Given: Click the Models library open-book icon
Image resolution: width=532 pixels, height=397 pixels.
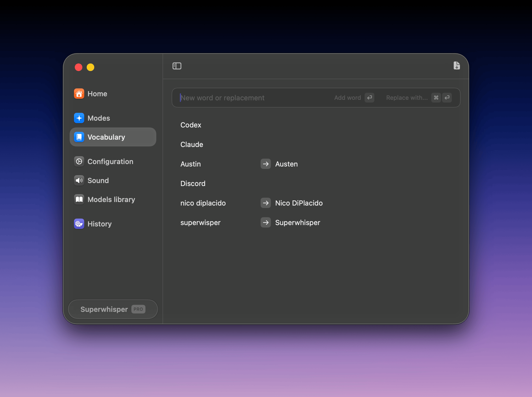Looking at the screenshot, I should [x=79, y=200].
